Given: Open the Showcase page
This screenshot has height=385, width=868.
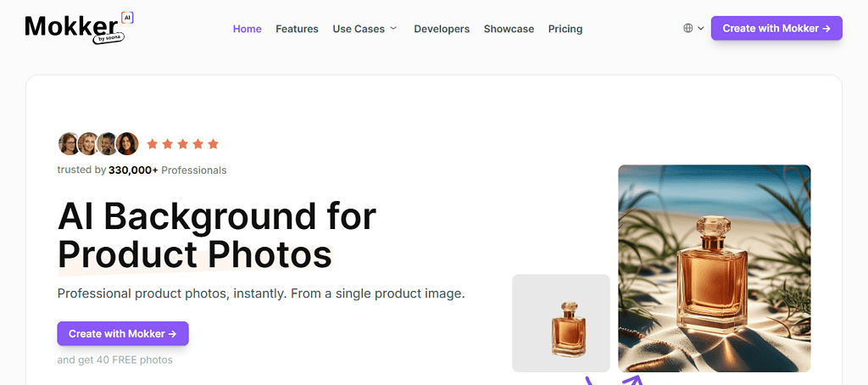Looking at the screenshot, I should (509, 29).
